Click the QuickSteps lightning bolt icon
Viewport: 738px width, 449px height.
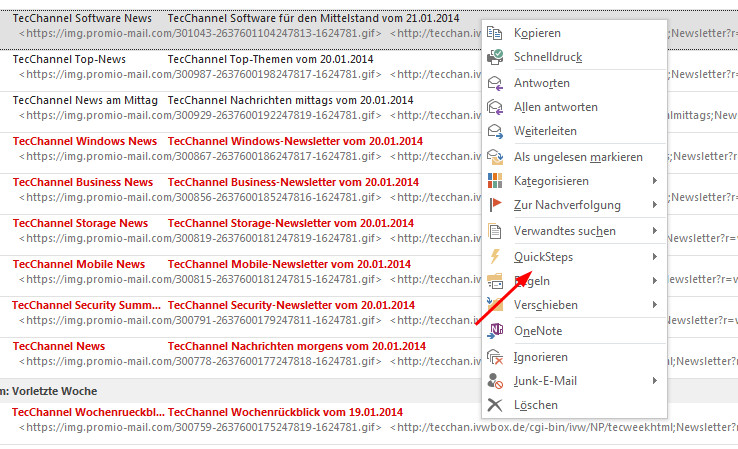coord(495,257)
